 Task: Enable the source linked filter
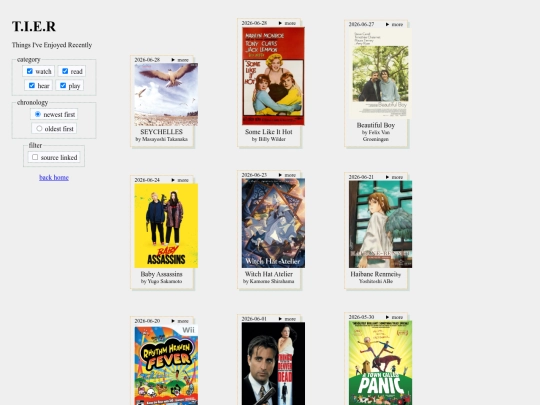point(35,157)
